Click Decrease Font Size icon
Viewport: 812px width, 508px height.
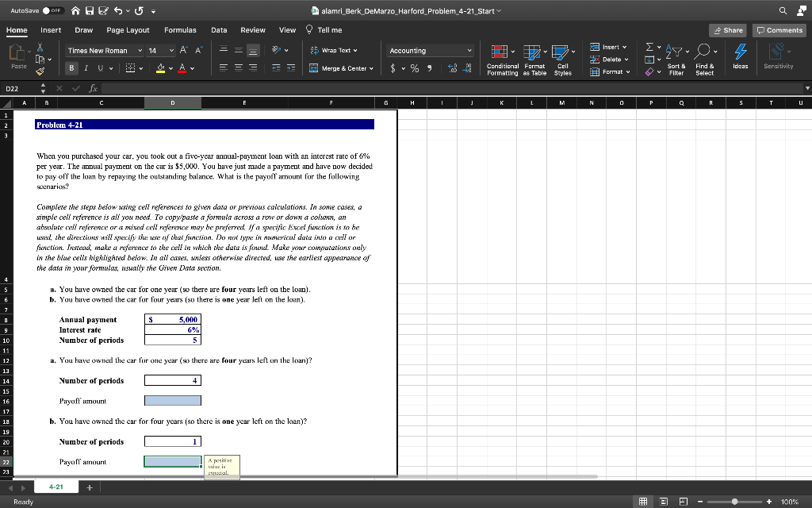click(x=197, y=50)
